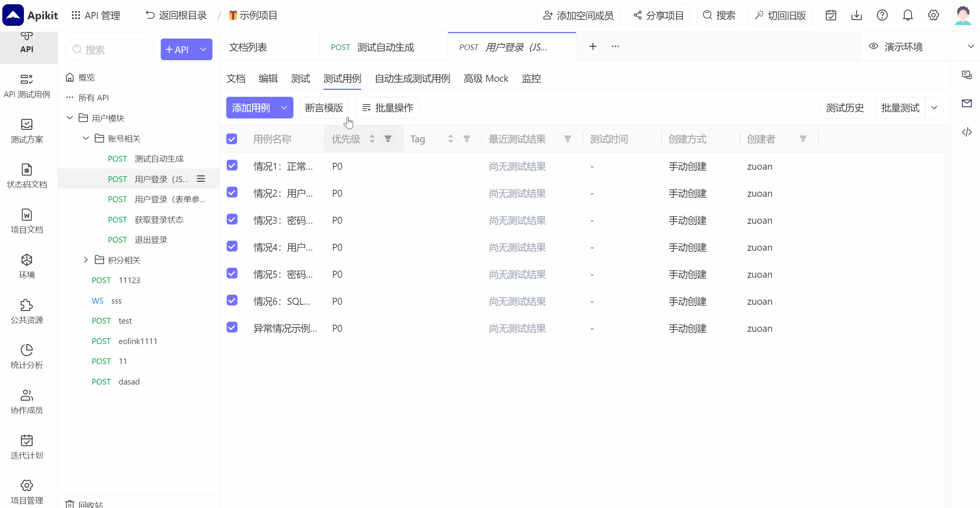Uncheck the 异常情况示例 test case
980x508 pixels.
click(x=232, y=327)
